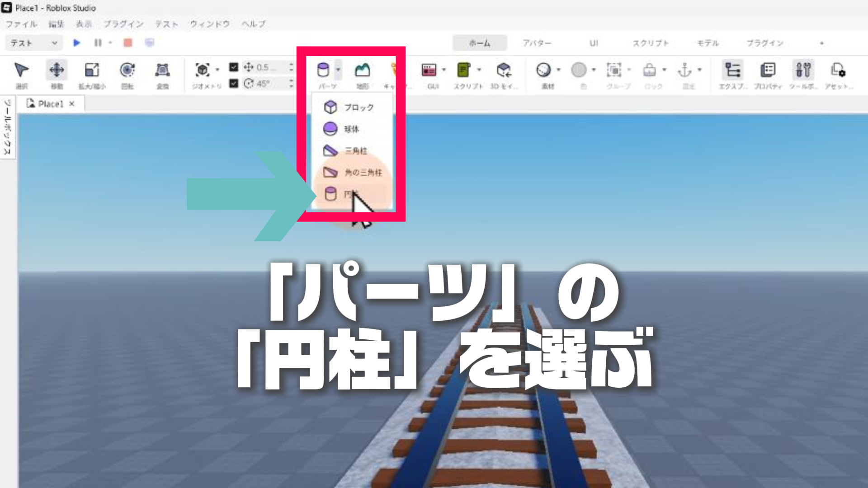Image resolution: width=868 pixels, height=488 pixels.
Task: Switch to the アバター ribbon tab
Action: [x=537, y=43]
